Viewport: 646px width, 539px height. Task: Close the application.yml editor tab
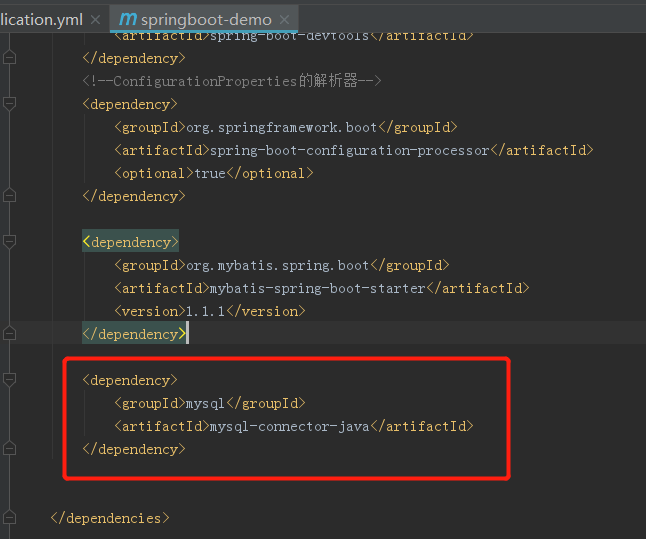click(95, 20)
